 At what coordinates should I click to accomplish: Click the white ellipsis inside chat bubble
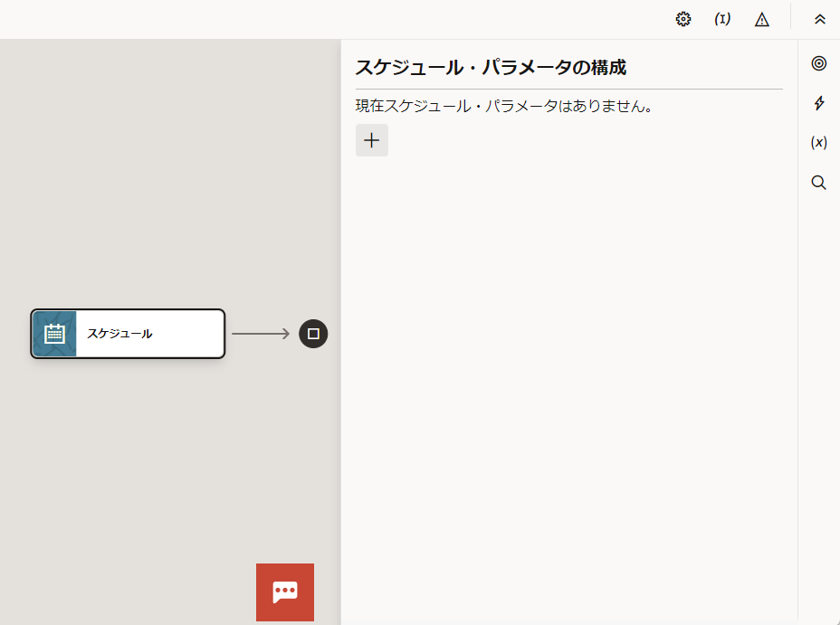coord(285,590)
